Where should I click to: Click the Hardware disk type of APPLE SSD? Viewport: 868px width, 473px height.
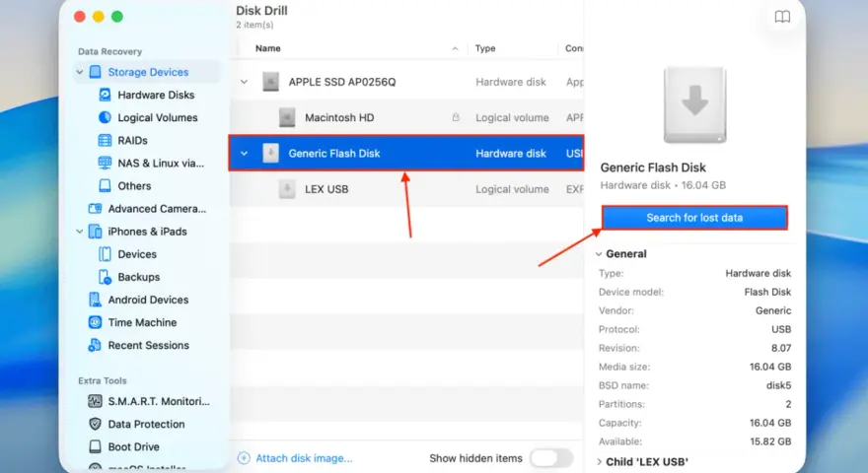(x=511, y=82)
